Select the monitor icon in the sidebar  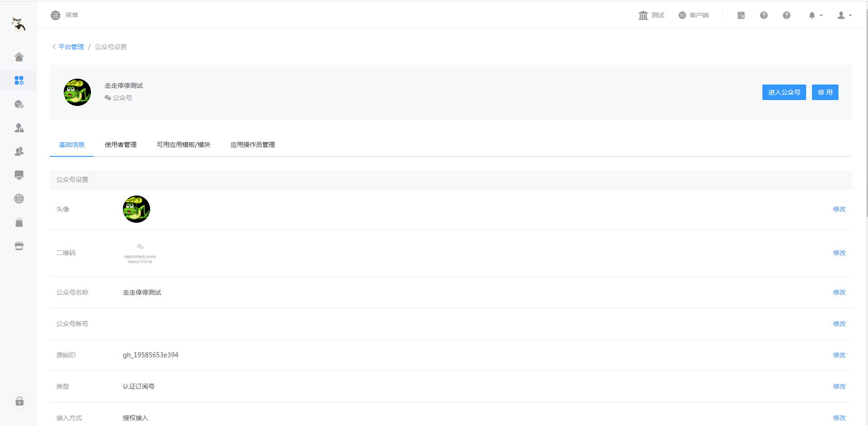pyautogui.click(x=19, y=175)
